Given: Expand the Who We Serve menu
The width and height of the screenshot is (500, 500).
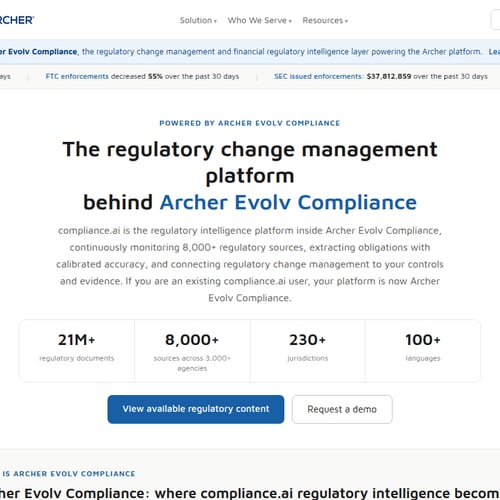Looking at the screenshot, I should [x=260, y=21].
